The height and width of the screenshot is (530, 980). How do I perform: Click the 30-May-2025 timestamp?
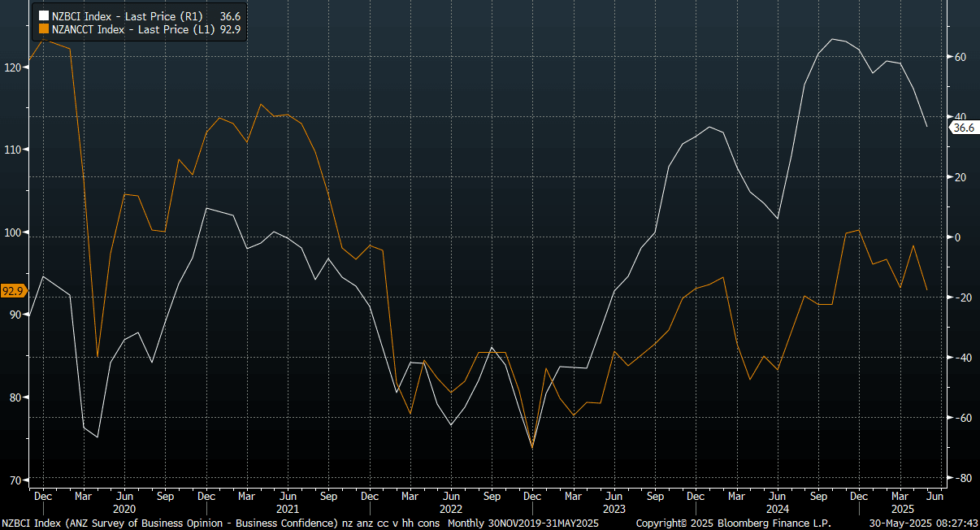921,523
